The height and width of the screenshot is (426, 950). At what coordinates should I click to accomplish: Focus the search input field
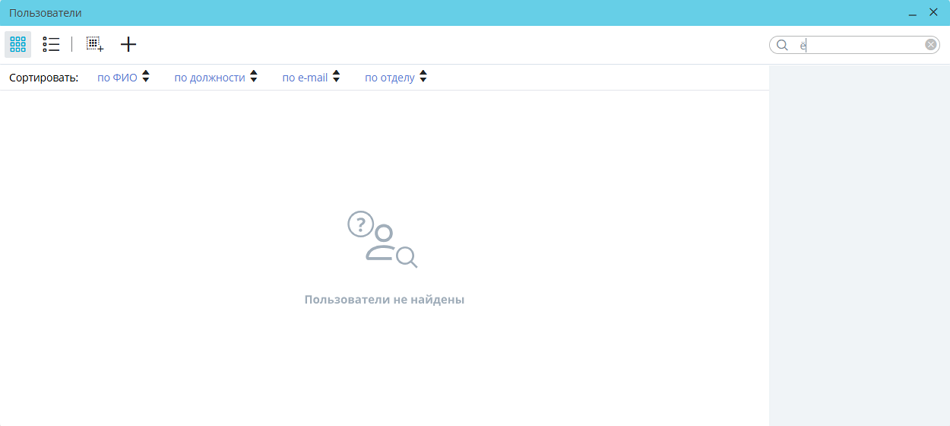tap(860, 45)
